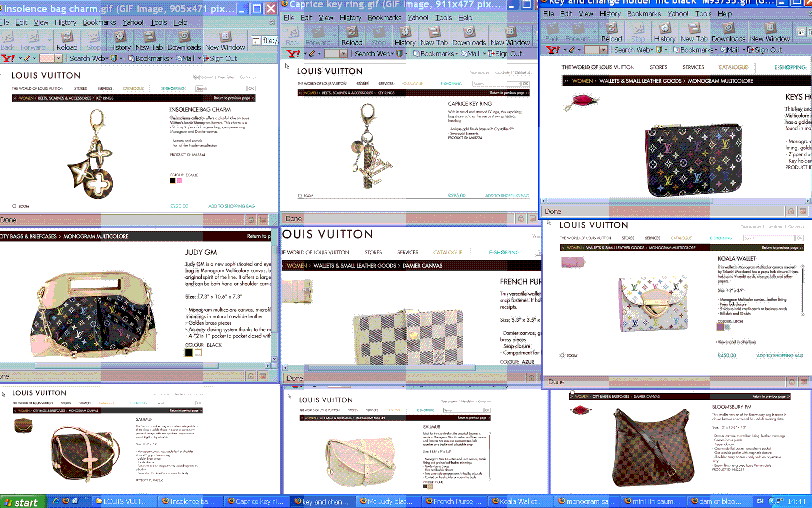Expand hidden toolbar items chevron in the Insolence window
Screen dimensions: 812x508
(272, 22)
